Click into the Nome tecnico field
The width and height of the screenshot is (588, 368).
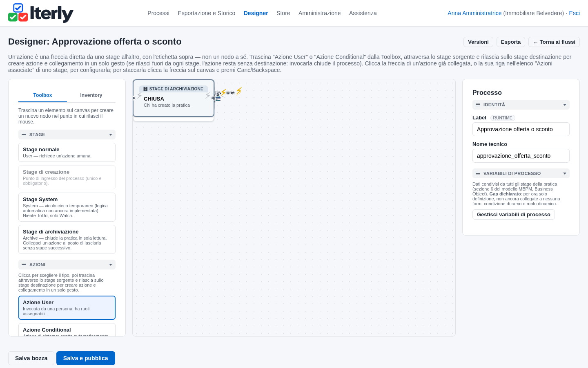[521, 156]
